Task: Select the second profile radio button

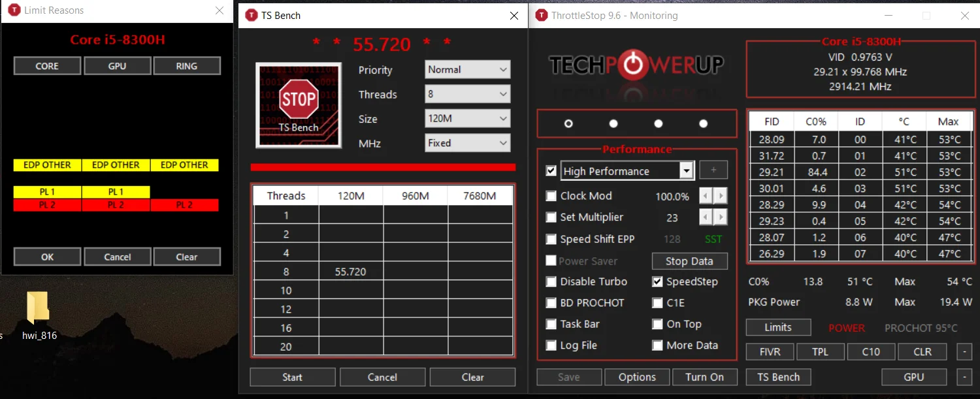Action: point(613,123)
